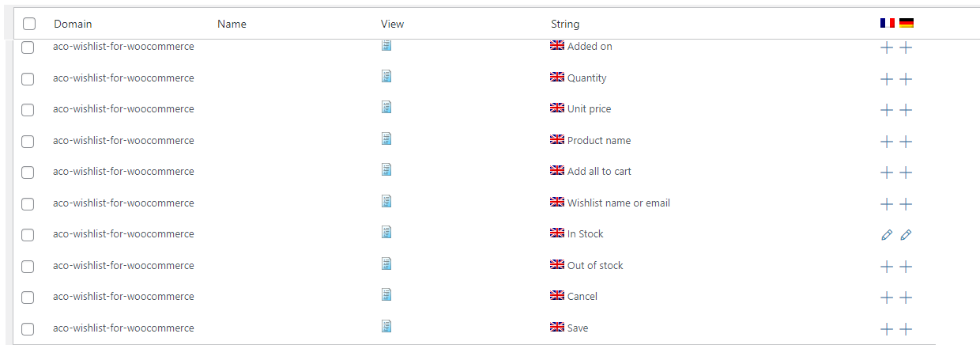Add French translation for Save string

pyautogui.click(x=887, y=329)
